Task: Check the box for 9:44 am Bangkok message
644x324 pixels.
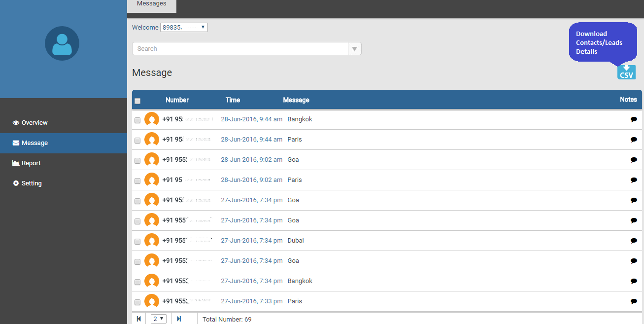Action: (137, 120)
